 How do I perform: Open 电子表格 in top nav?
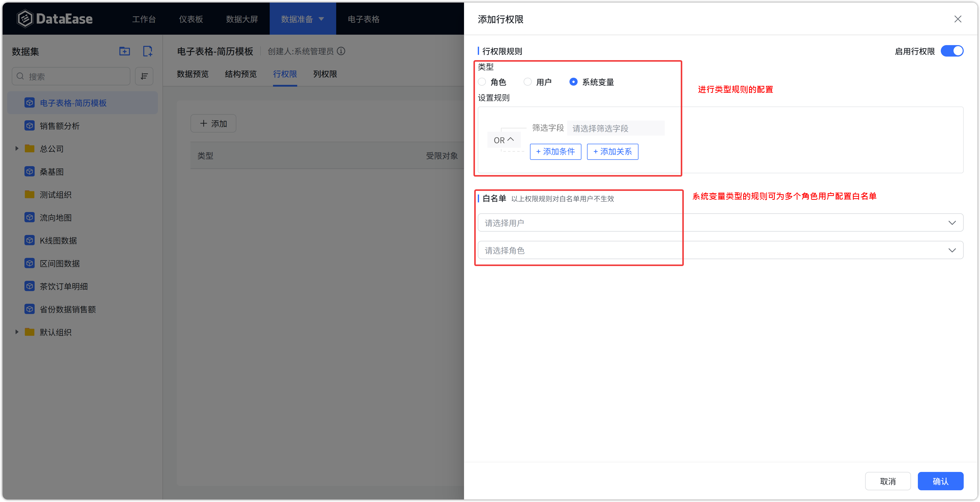[x=363, y=19]
